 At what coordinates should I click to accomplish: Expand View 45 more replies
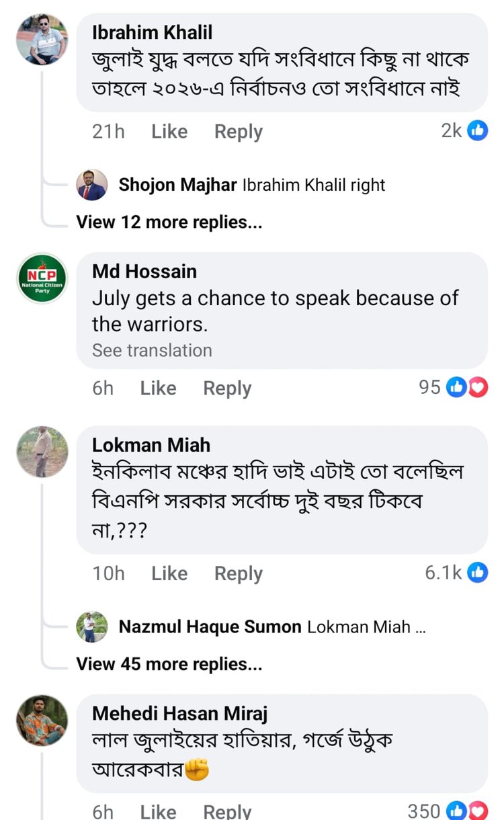click(169, 664)
